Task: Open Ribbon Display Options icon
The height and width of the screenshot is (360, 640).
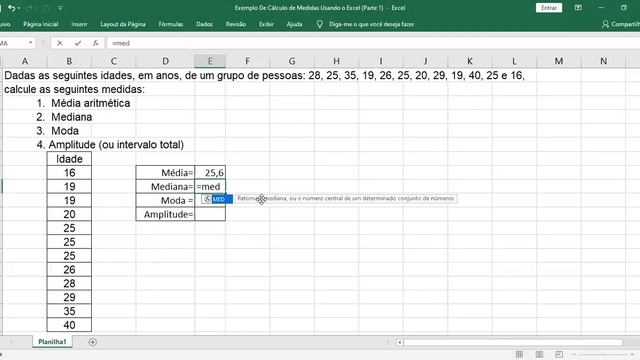Action: [578, 8]
